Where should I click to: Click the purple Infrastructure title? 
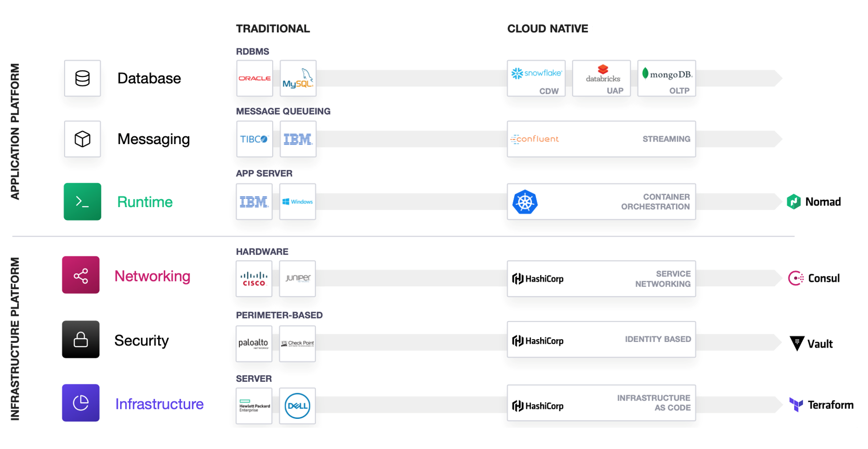click(x=159, y=404)
